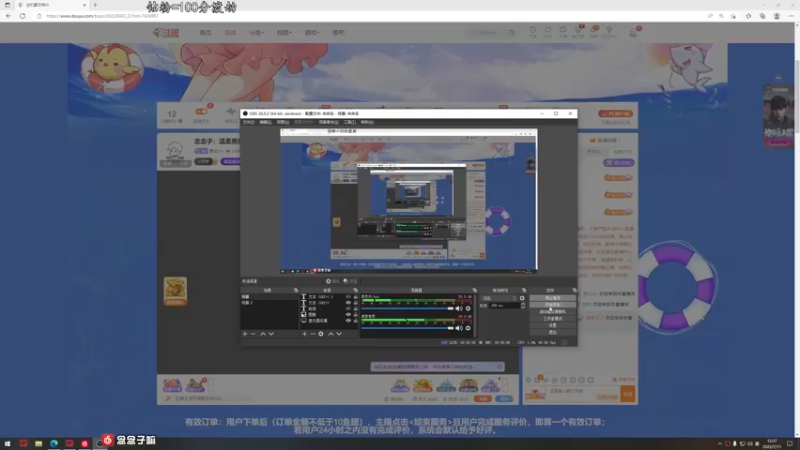Screen dimensions: 800x450
Task: Open OBS 文件 menu
Action: click(x=248, y=122)
